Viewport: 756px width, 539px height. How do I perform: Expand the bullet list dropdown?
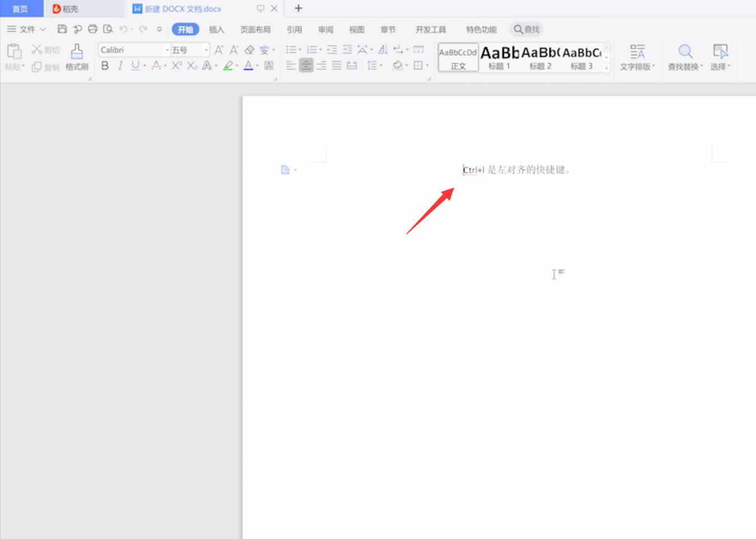(x=300, y=50)
